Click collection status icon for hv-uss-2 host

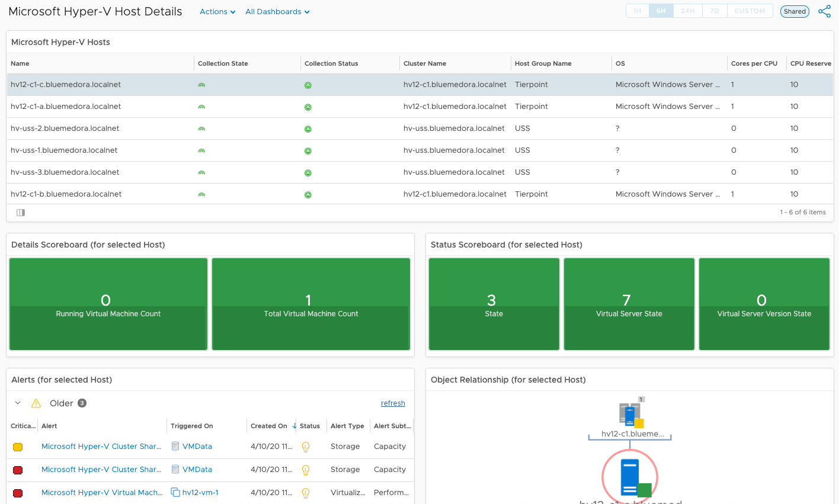point(308,129)
